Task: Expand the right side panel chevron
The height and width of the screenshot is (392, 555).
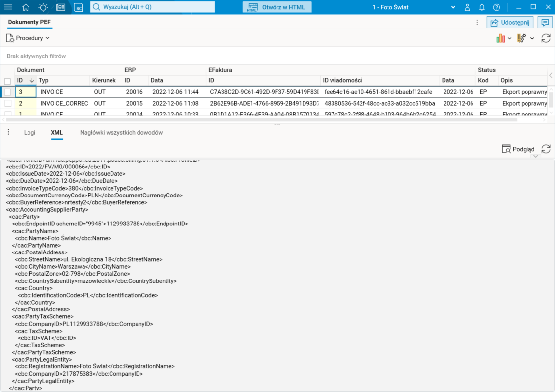Action: click(x=551, y=75)
